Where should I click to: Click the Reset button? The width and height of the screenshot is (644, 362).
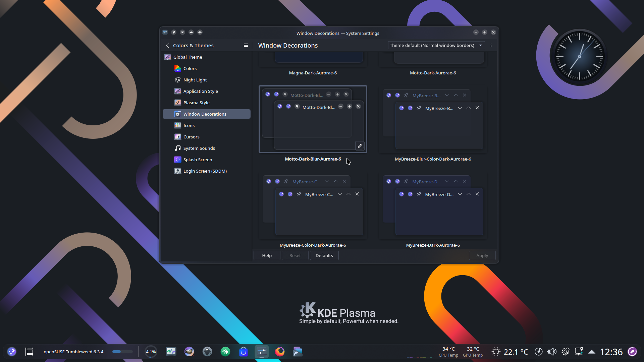click(x=295, y=255)
